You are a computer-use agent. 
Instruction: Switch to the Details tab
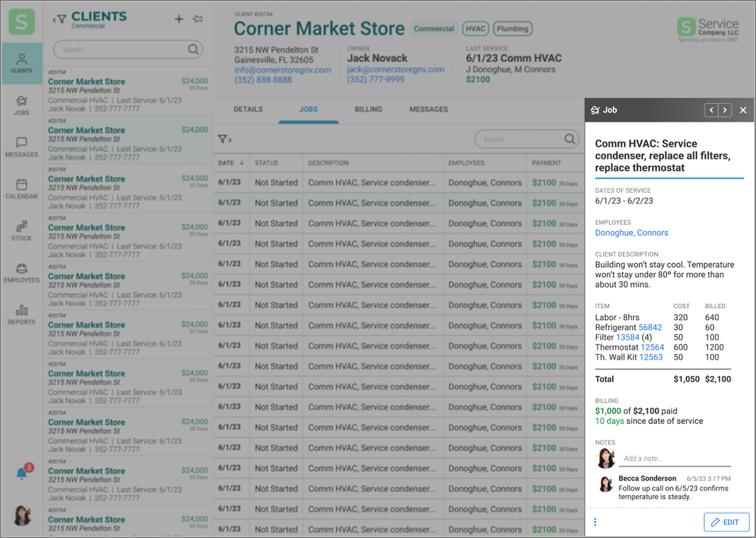click(x=248, y=110)
